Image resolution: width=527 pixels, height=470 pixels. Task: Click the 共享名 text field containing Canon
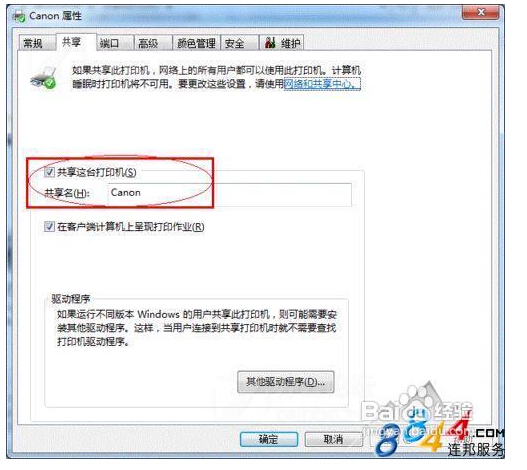[230, 195]
